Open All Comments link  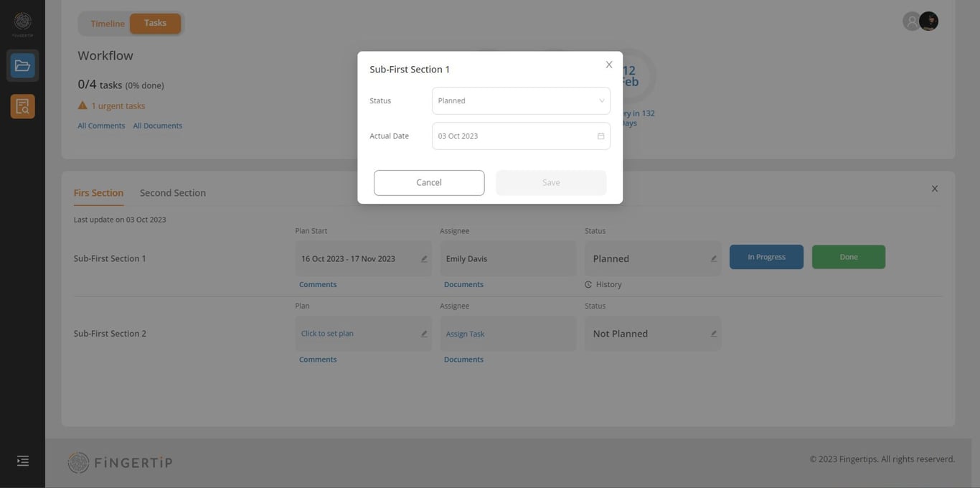coord(101,126)
